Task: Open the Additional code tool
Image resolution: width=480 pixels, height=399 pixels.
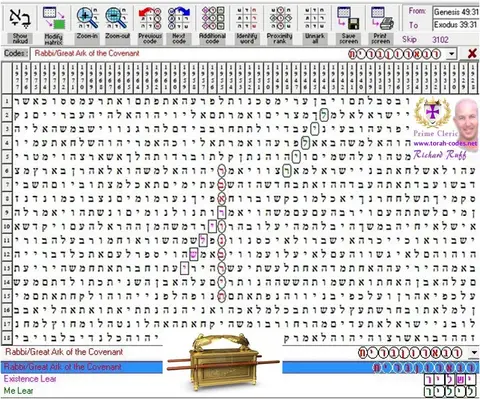Action: [213, 25]
